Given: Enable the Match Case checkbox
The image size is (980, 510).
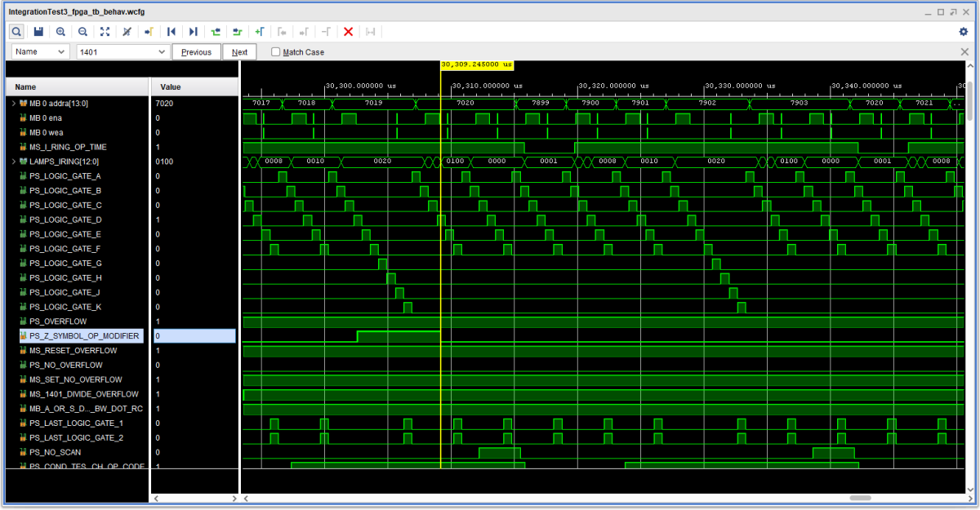Looking at the screenshot, I should point(274,51).
